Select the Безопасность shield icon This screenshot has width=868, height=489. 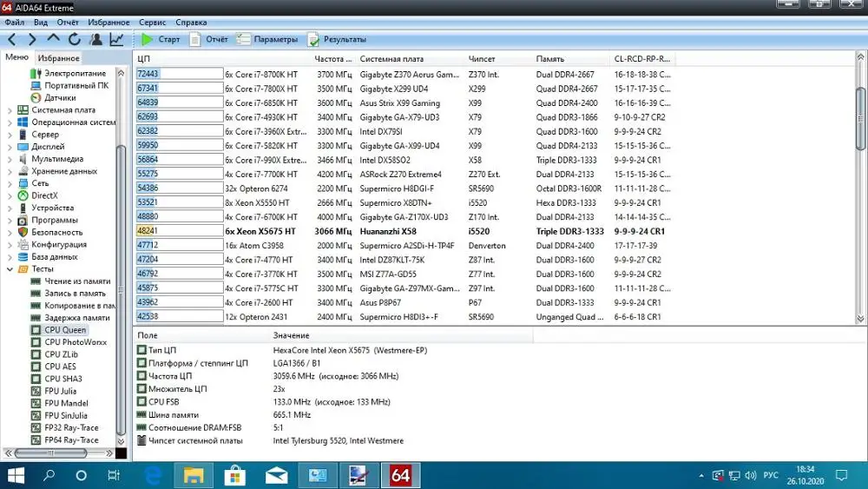click(23, 232)
